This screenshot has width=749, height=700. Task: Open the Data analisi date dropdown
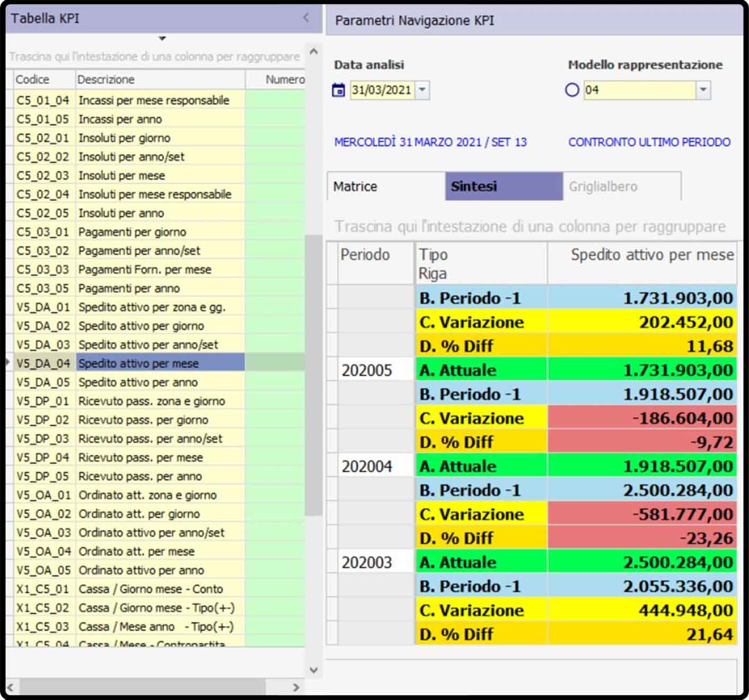click(422, 90)
